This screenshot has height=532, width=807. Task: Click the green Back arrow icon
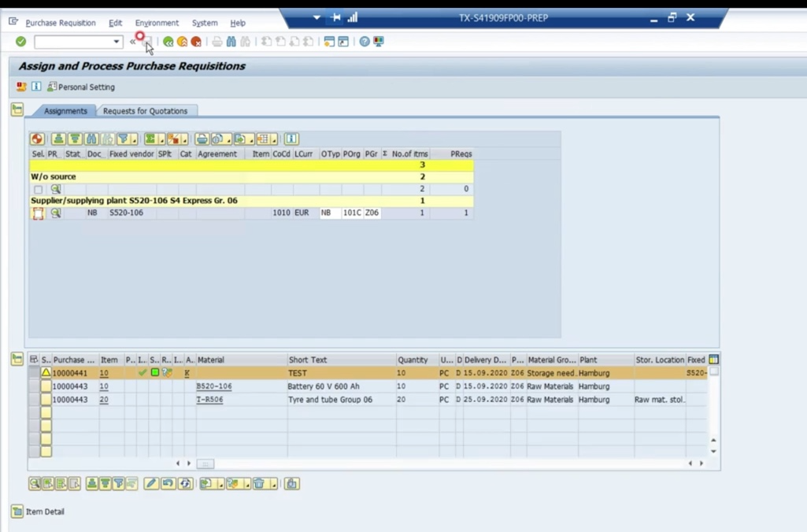click(x=168, y=42)
